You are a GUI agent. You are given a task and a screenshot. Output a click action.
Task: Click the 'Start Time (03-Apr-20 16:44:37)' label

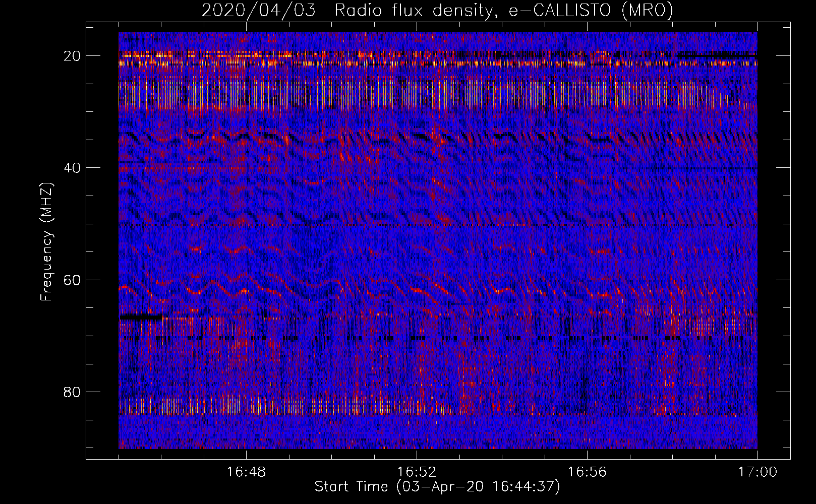click(437, 487)
